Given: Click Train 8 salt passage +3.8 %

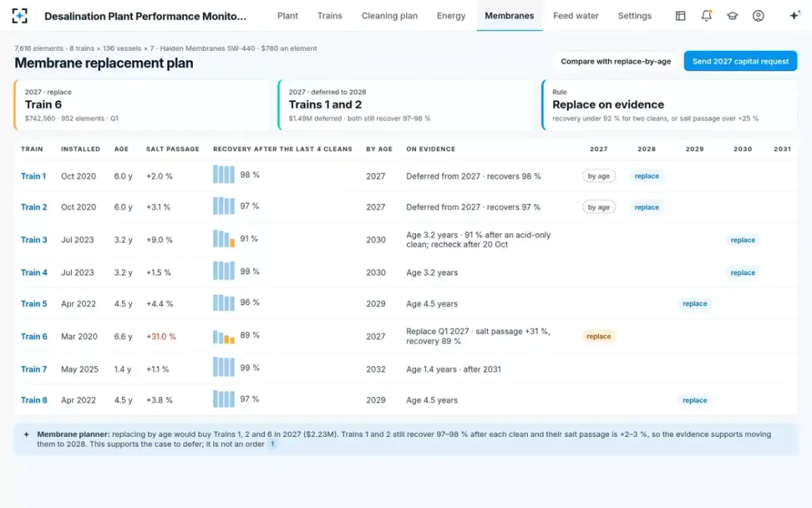Looking at the screenshot, I should (x=159, y=400).
